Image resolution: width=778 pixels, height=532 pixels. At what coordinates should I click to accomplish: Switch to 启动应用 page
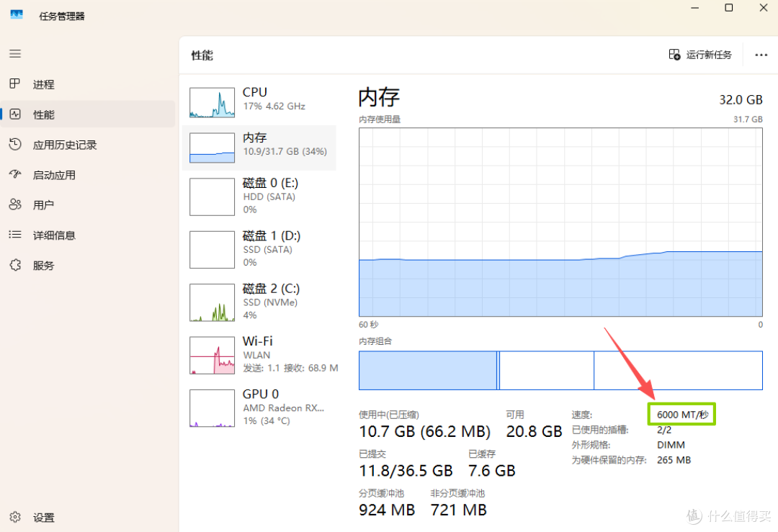tap(88, 175)
